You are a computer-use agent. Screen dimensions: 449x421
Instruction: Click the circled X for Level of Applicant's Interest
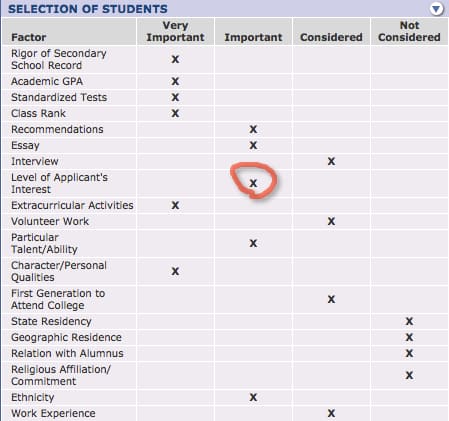(253, 183)
